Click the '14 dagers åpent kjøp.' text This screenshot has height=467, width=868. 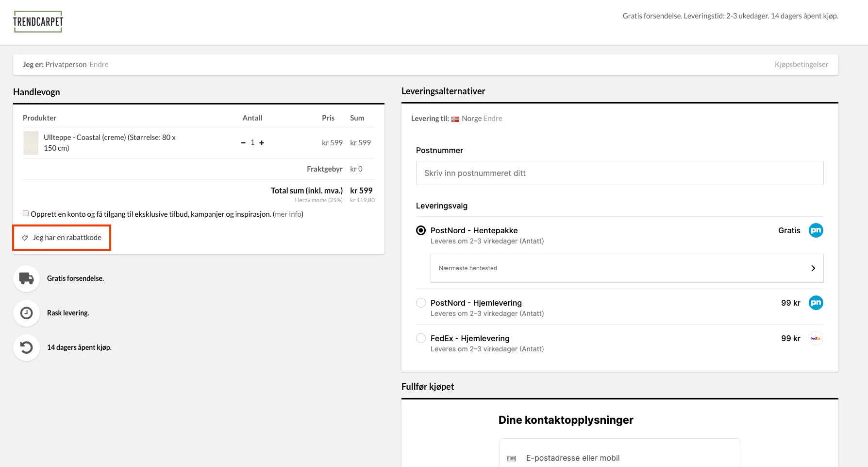click(x=79, y=347)
